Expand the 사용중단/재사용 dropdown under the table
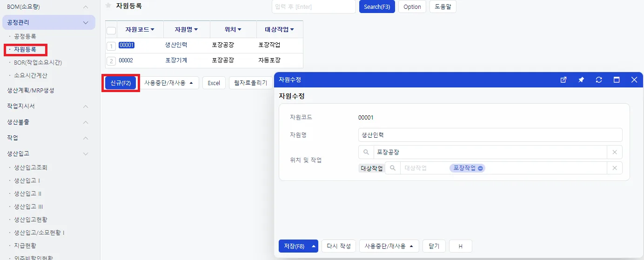644x260 pixels. pyautogui.click(x=191, y=83)
